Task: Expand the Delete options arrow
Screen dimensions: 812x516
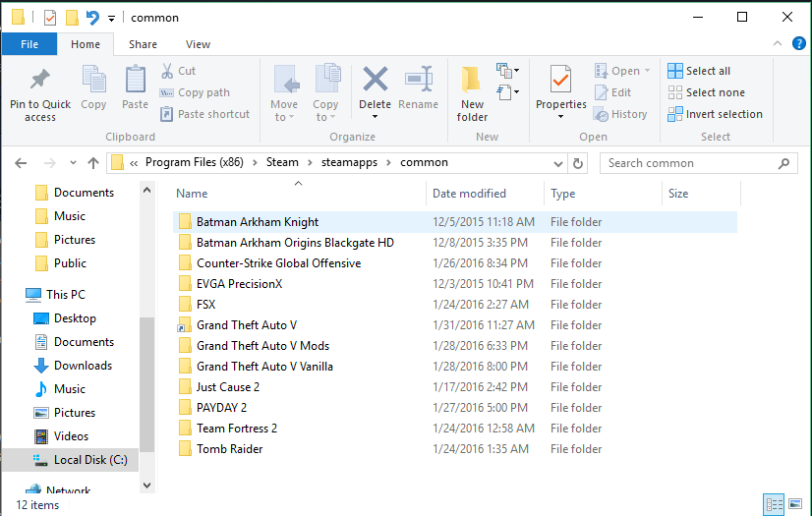Action: pos(375,117)
